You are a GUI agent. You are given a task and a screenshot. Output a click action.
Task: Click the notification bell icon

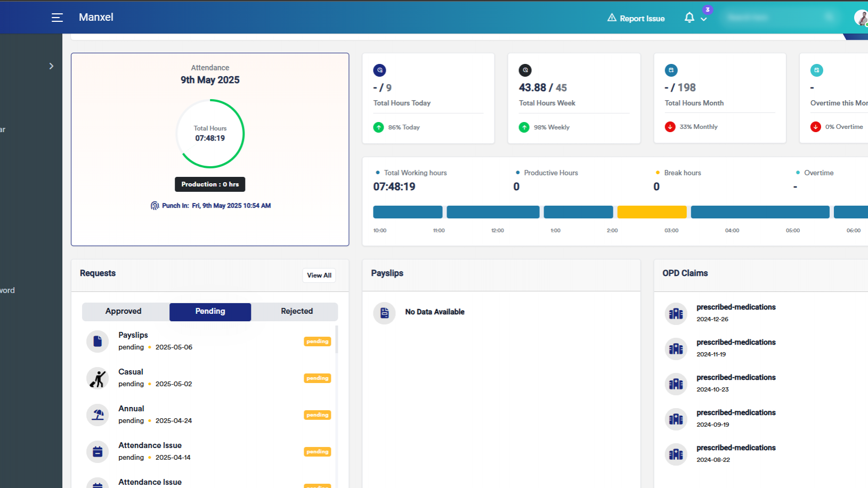tap(689, 18)
